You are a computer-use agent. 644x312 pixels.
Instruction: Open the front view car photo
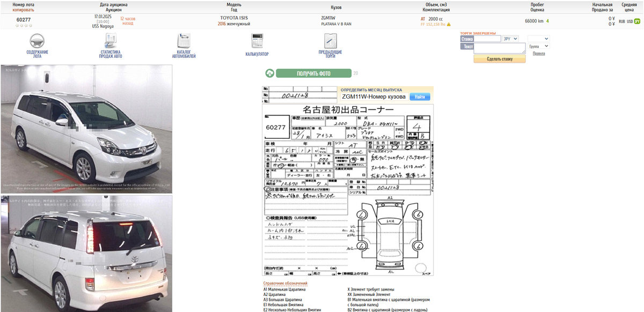click(x=86, y=129)
